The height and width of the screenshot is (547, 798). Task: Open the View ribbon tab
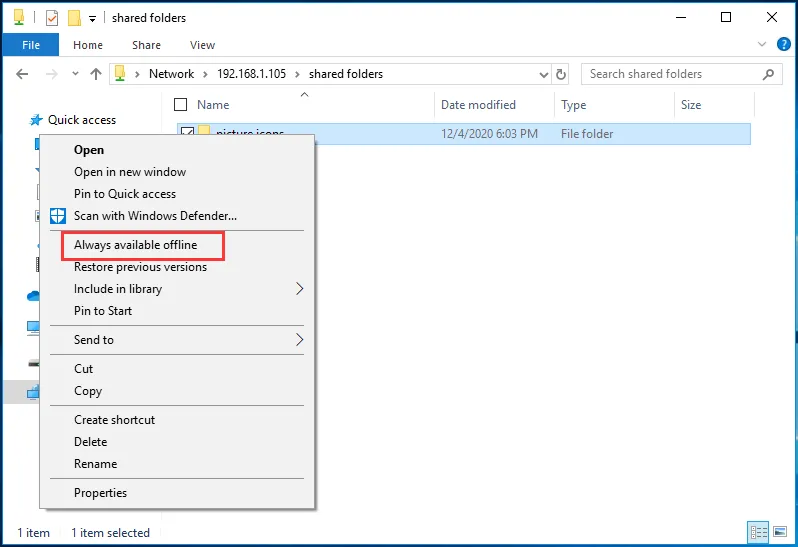pos(202,45)
